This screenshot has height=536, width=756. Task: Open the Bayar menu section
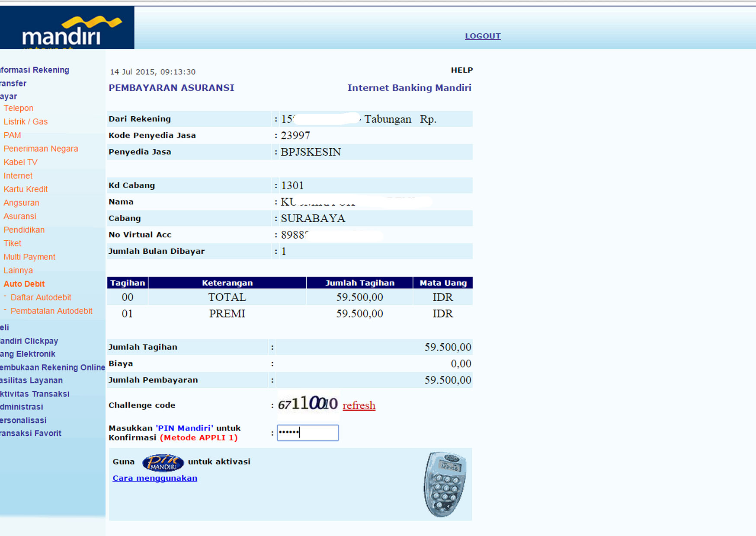[x=9, y=96]
